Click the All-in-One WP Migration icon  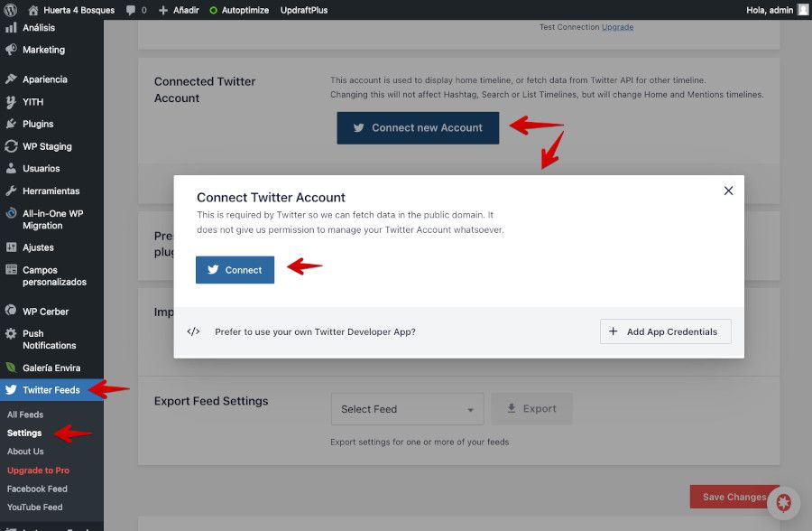point(11,213)
